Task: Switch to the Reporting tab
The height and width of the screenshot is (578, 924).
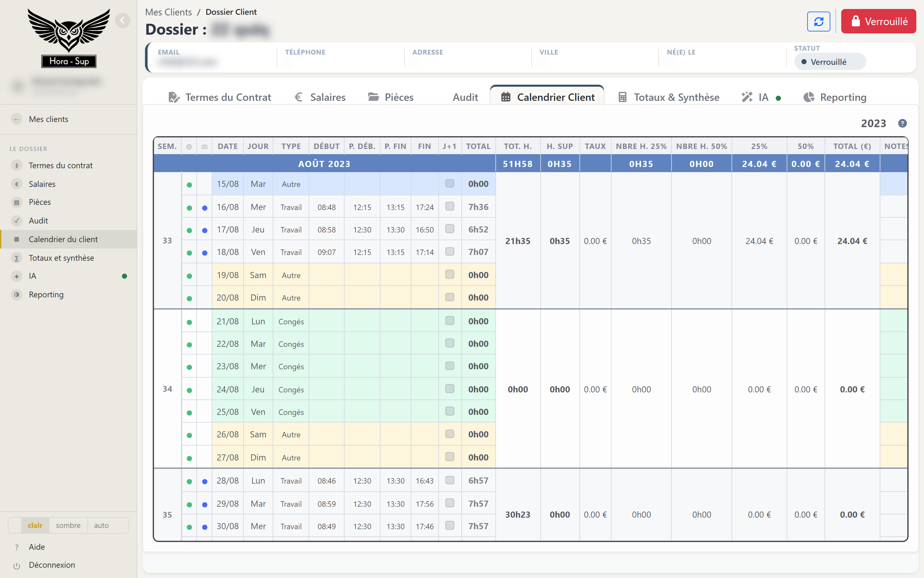Action: click(835, 97)
